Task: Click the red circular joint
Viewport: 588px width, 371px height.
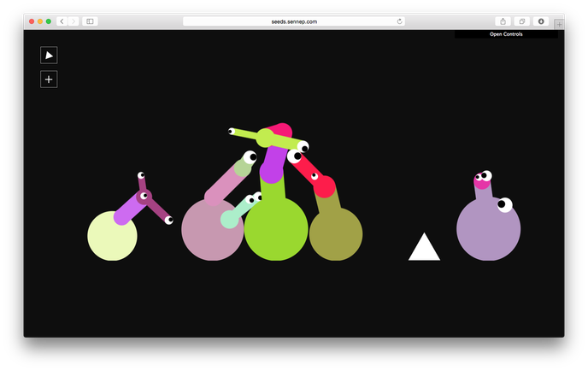Action: pos(324,186)
